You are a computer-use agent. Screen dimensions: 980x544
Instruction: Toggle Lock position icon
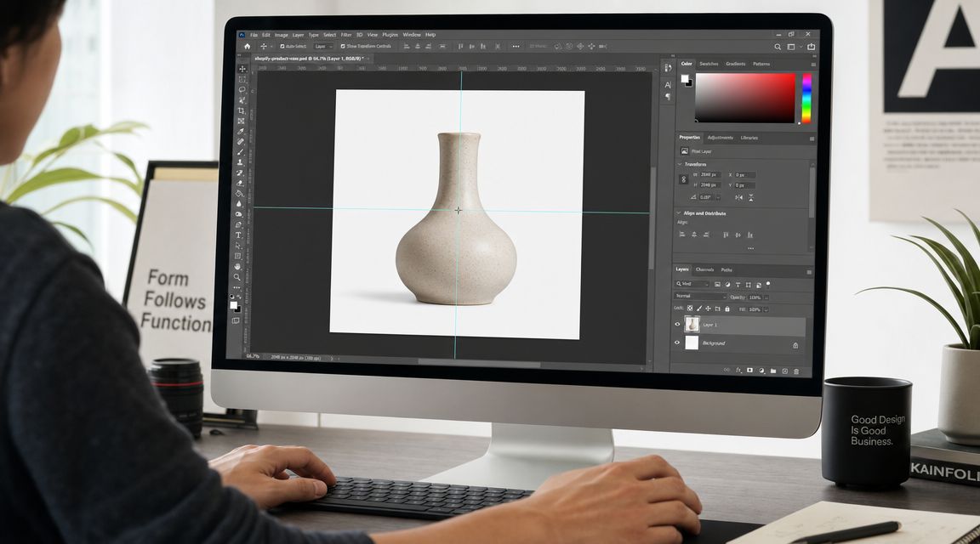(x=708, y=309)
